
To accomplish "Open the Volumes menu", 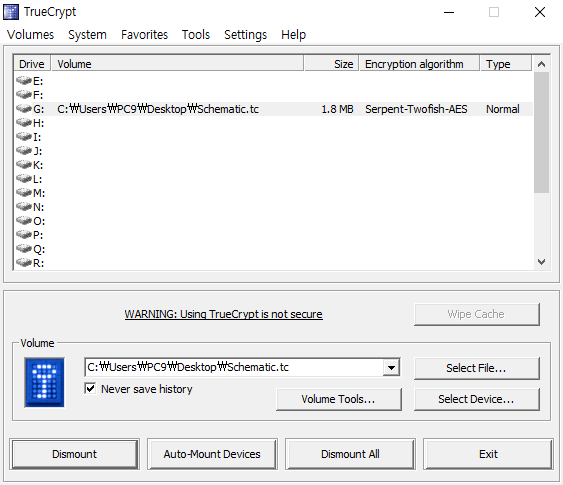I will [31, 35].
